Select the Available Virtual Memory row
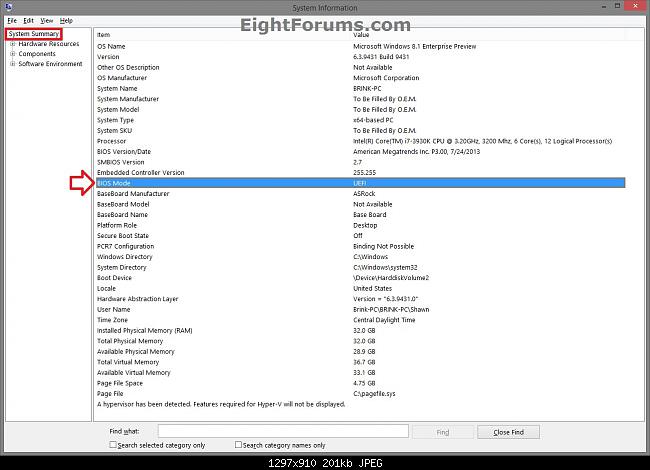Viewport: 650px width, 470px height. [360, 373]
